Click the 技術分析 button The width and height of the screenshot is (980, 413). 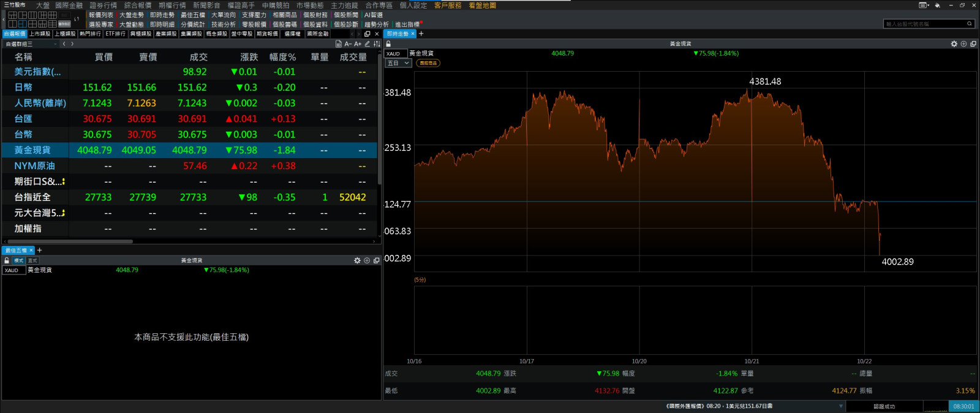pyautogui.click(x=223, y=25)
